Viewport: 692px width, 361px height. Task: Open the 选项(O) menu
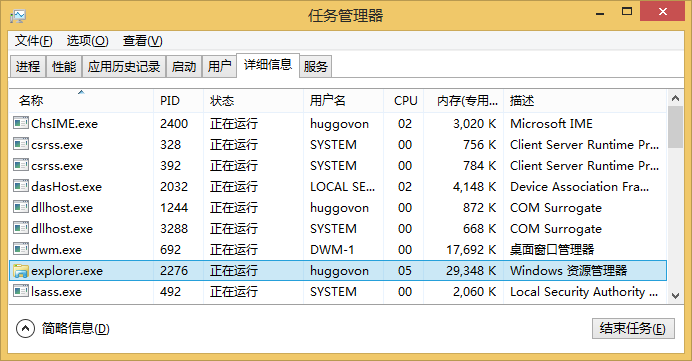(87, 41)
